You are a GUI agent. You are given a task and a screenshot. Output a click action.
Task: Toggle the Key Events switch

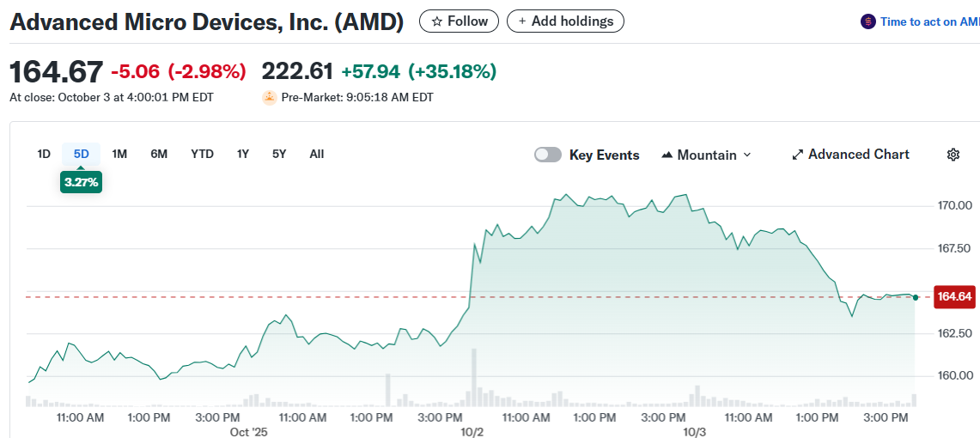pos(547,155)
